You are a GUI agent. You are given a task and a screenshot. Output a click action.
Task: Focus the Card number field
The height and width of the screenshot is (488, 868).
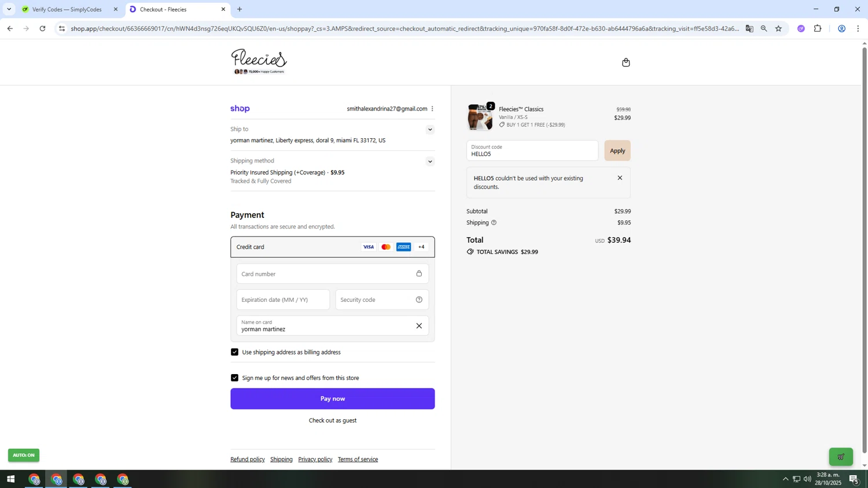pos(333,273)
